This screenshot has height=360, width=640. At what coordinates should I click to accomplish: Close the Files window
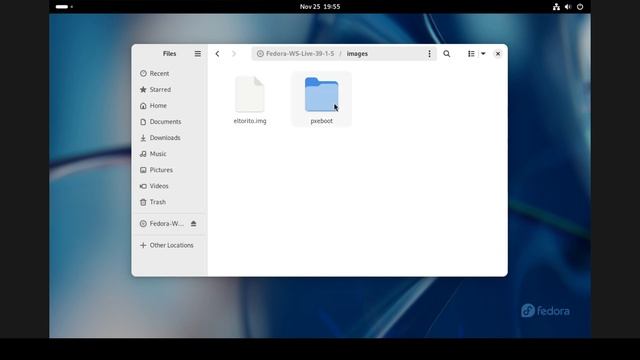point(498,53)
